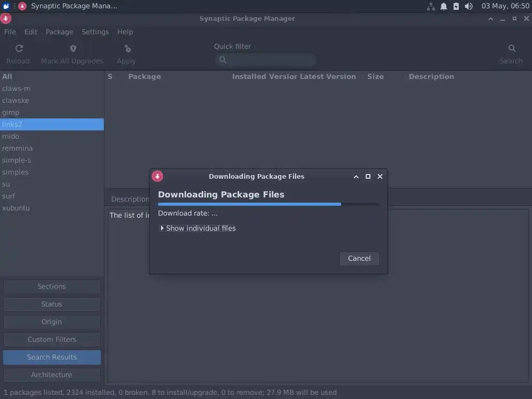Click Synaptic taskbar window button icon
Image resolution: width=532 pixels, height=399 pixels.
coord(22,6)
